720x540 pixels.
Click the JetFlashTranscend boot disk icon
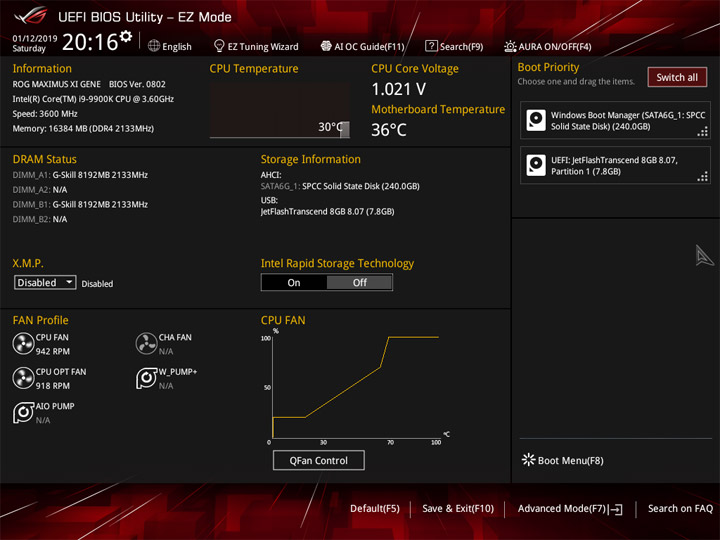pyautogui.click(x=536, y=165)
